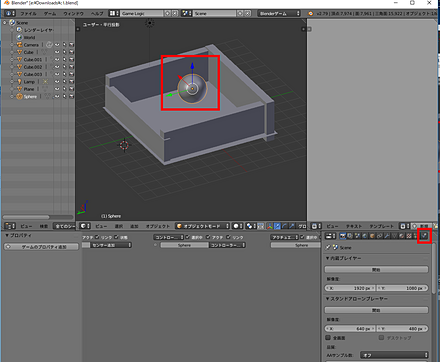Open the ウィンドウ menu
The image size is (440, 362).
point(73,14)
